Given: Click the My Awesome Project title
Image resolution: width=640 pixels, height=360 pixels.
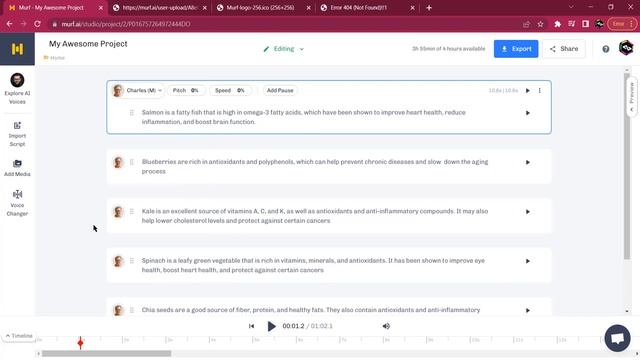Looking at the screenshot, I should tap(88, 44).
